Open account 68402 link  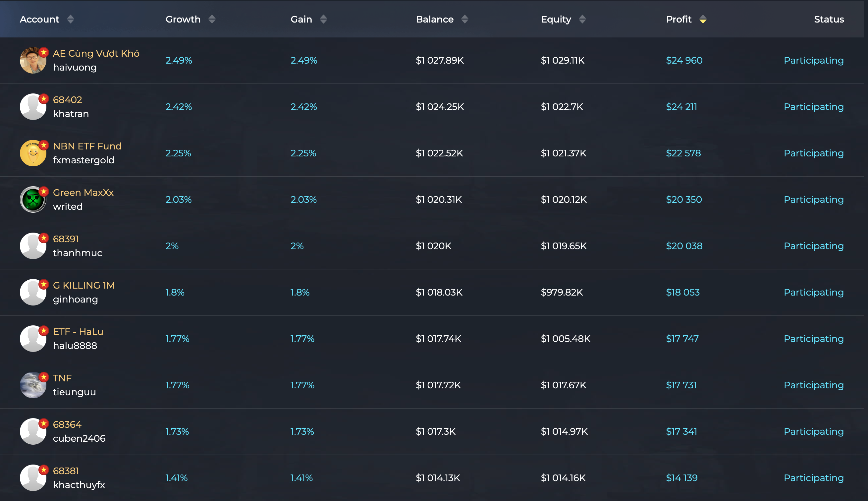coord(68,100)
